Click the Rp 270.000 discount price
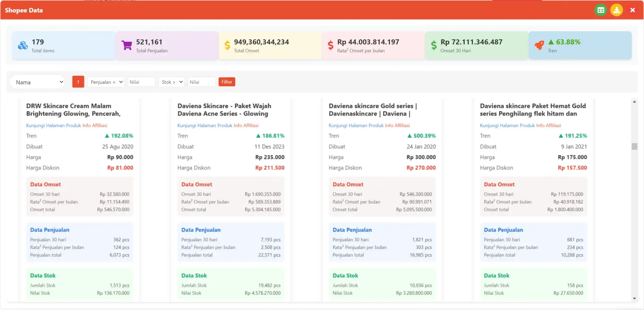644x310 pixels. pos(421,168)
